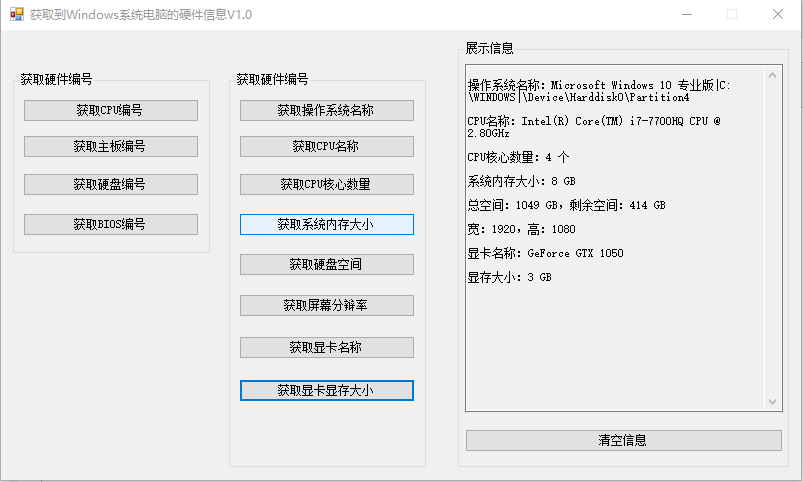Click the 获取CPU编号 button
This screenshot has width=803, height=482.
111,110
